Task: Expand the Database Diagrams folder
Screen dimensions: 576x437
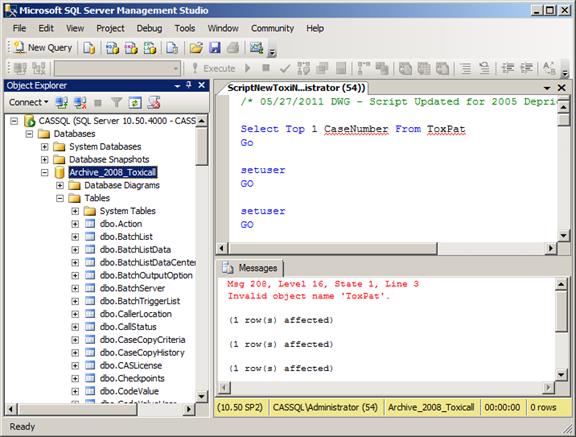Action: tap(60, 185)
